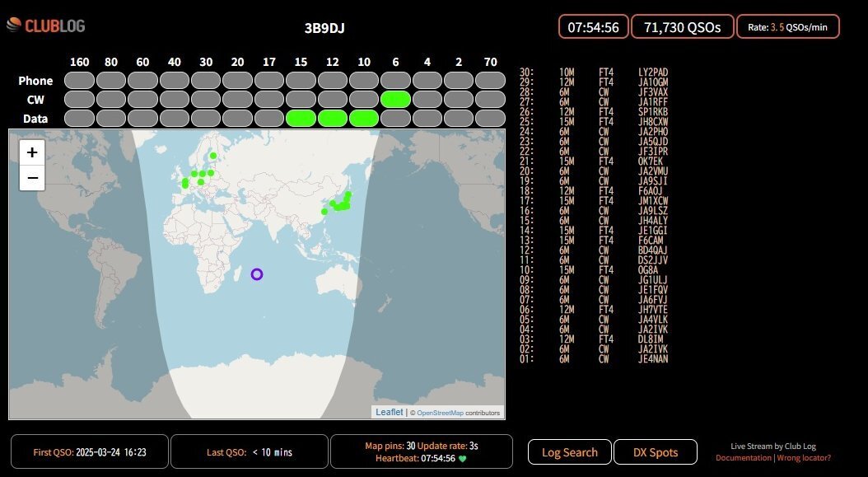Image resolution: width=868 pixels, height=477 pixels.
Task: Toggle the Data 15m band slot
Action: point(301,118)
